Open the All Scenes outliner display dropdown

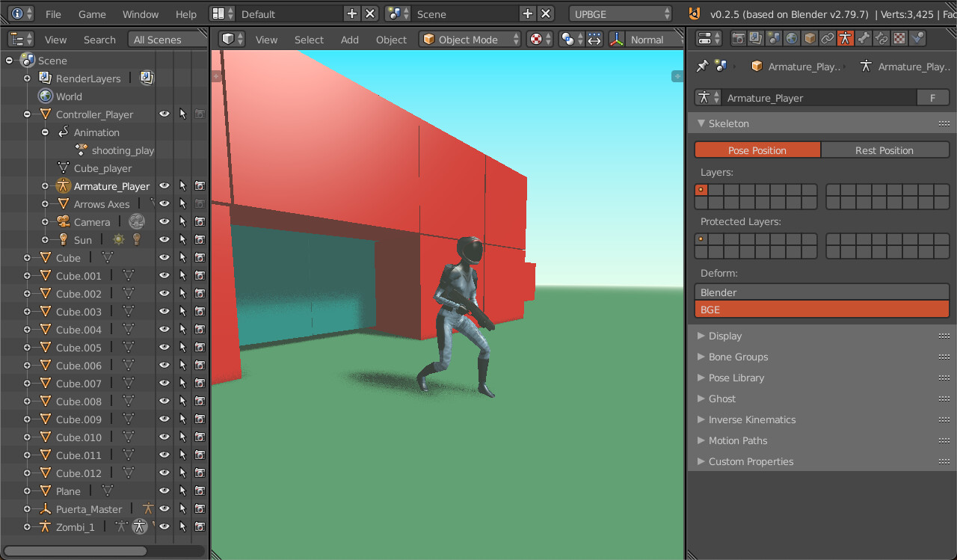pyautogui.click(x=166, y=40)
